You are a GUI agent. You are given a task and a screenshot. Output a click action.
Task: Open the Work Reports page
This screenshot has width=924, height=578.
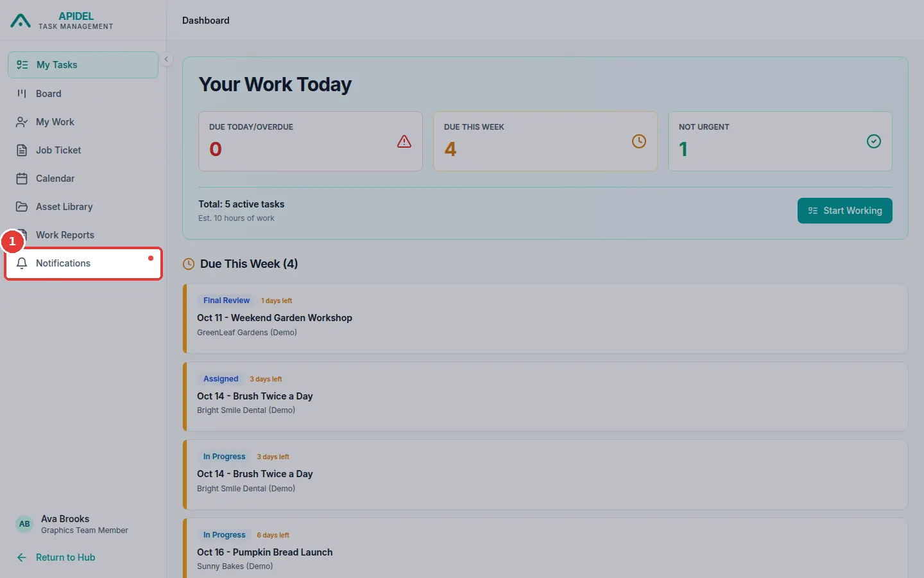pyautogui.click(x=83, y=235)
